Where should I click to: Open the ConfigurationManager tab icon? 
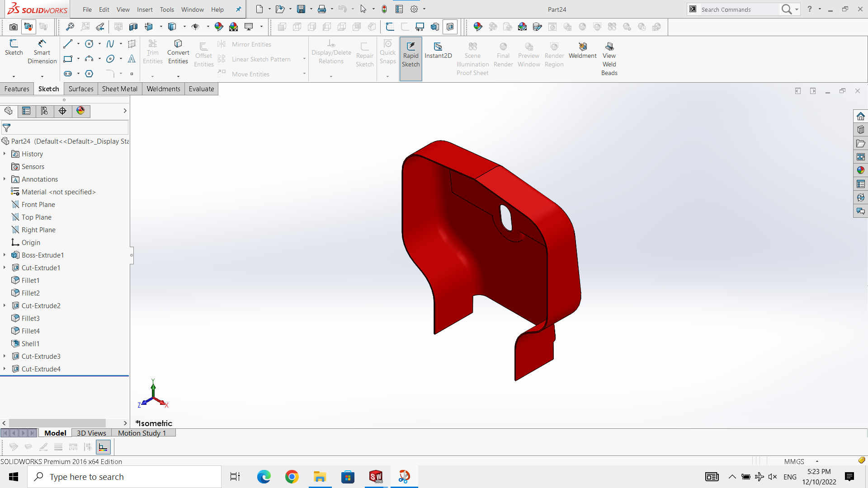[x=44, y=111]
